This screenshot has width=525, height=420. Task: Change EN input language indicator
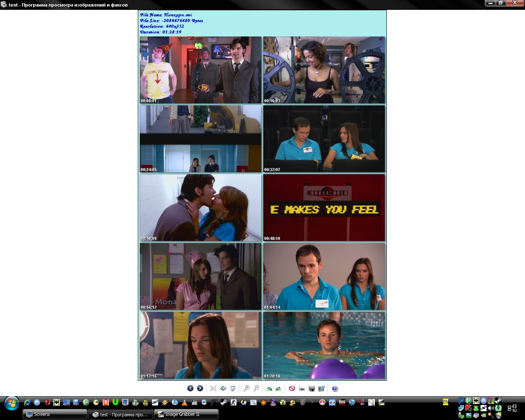[445, 402]
